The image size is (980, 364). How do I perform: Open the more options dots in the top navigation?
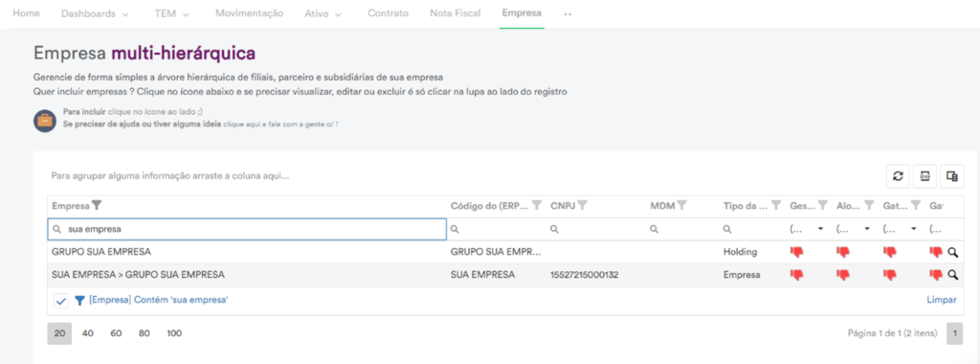click(568, 13)
